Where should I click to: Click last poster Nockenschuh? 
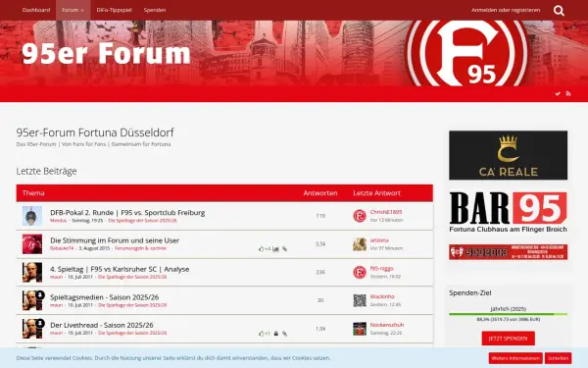point(387,325)
